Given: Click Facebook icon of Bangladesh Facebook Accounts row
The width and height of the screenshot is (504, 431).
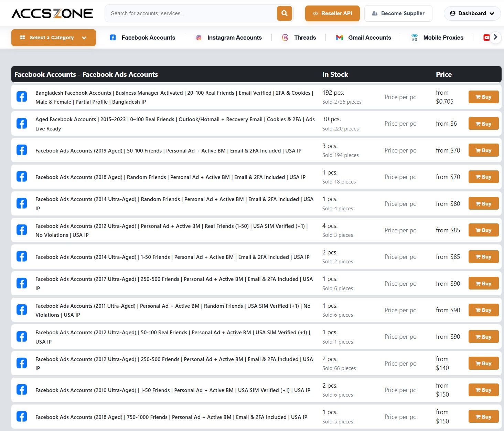Looking at the screenshot, I should [22, 97].
